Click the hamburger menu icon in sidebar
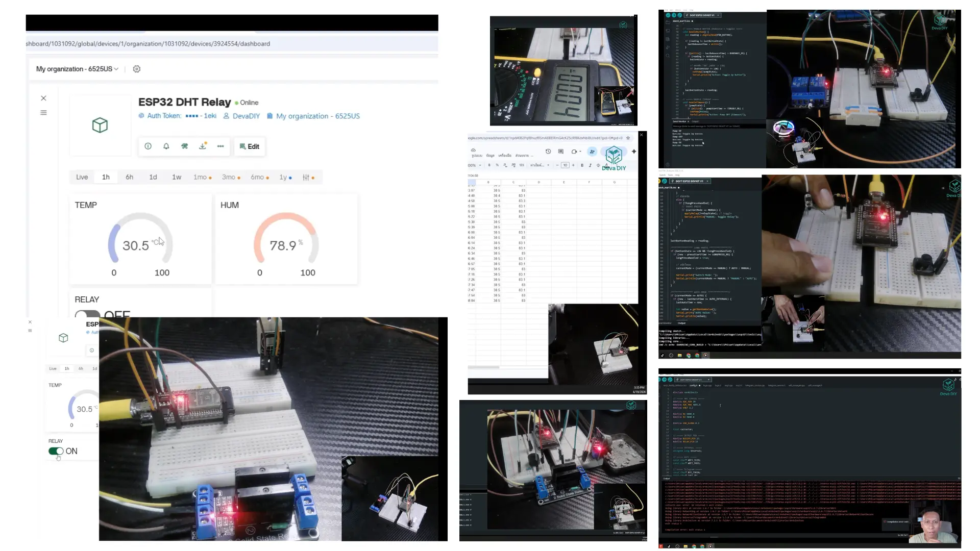Screen dimensions: 980x551 [43, 113]
